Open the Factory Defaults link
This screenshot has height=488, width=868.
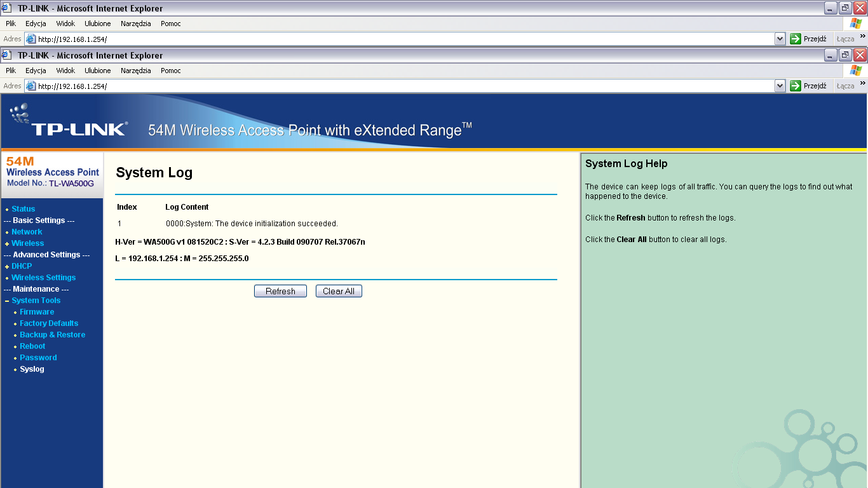click(49, 323)
